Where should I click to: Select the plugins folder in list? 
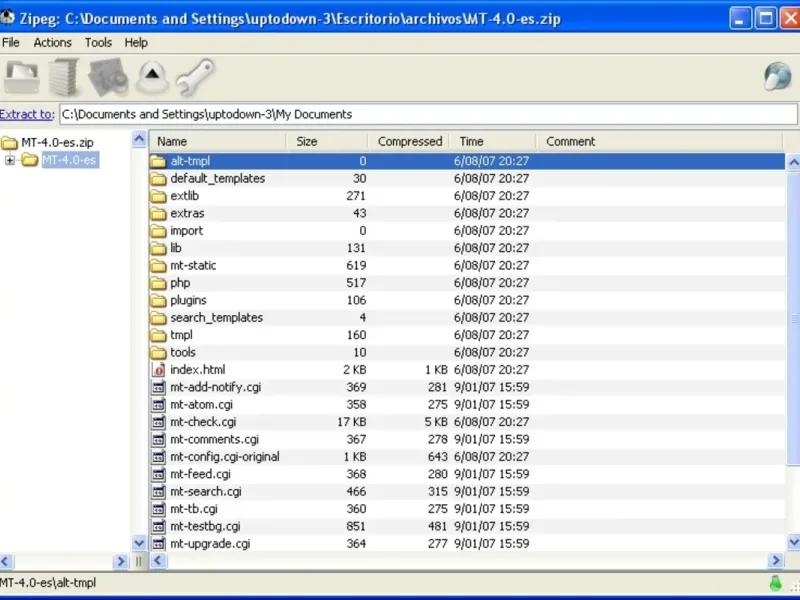(x=188, y=300)
